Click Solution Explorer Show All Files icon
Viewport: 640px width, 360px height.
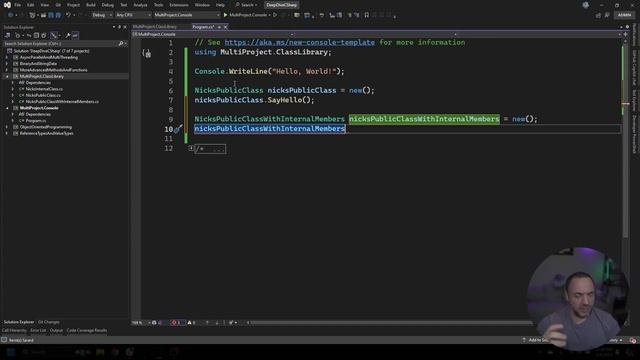pos(44,36)
